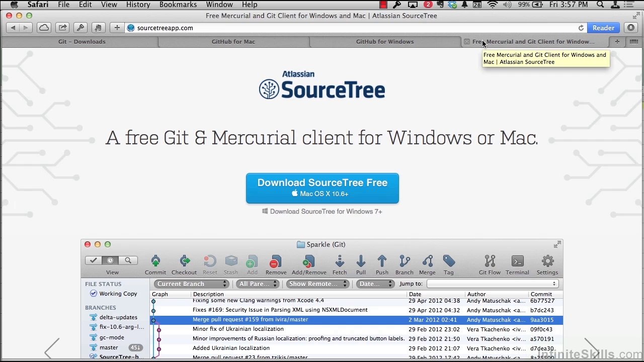Click Download SourceTree Free button
Image resolution: width=644 pixels, height=362 pixels.
tap(323, 189)
